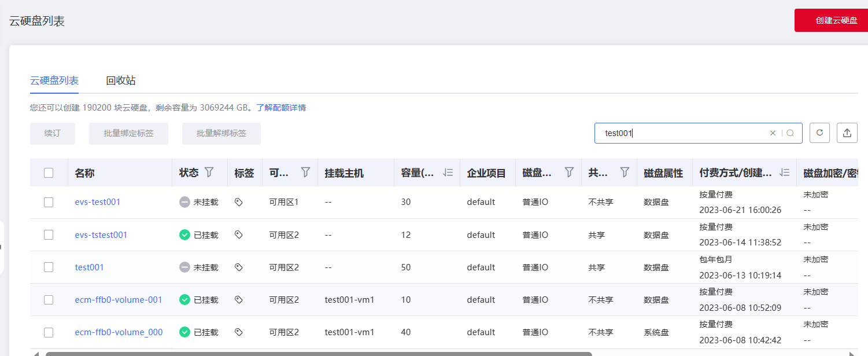Click 包年包月 billing cell
The image size is (868, 356).
[x=716, y=259]
